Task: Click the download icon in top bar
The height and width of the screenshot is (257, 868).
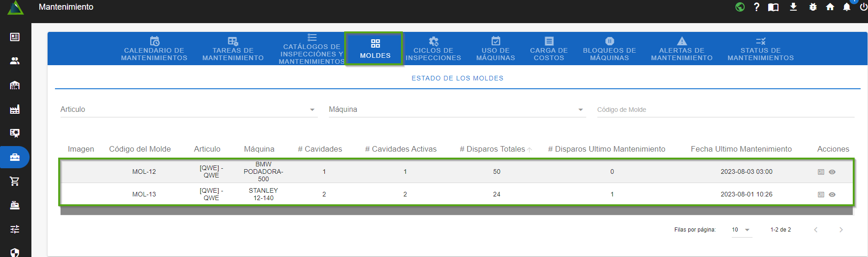Action: click(793, 7)
